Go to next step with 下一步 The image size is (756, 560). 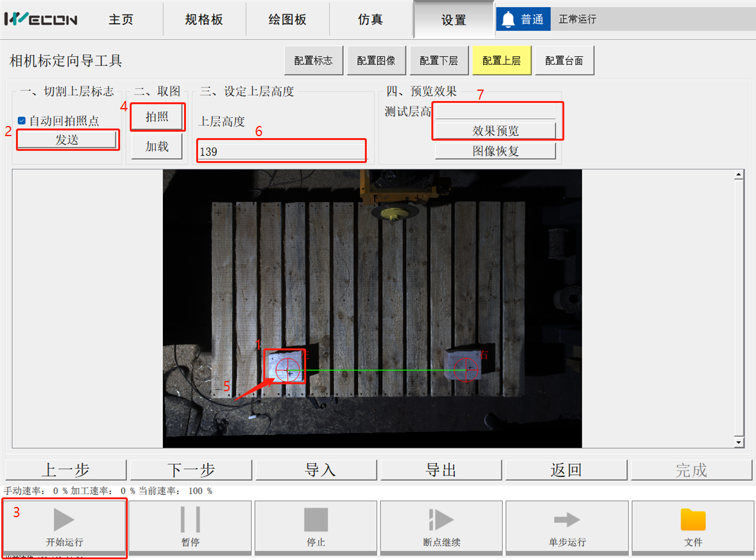(191, 471)
